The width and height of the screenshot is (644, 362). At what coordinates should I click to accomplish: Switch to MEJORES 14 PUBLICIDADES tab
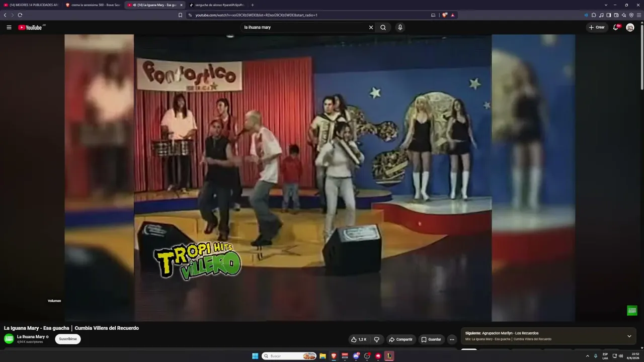click(x=31, y=5)
